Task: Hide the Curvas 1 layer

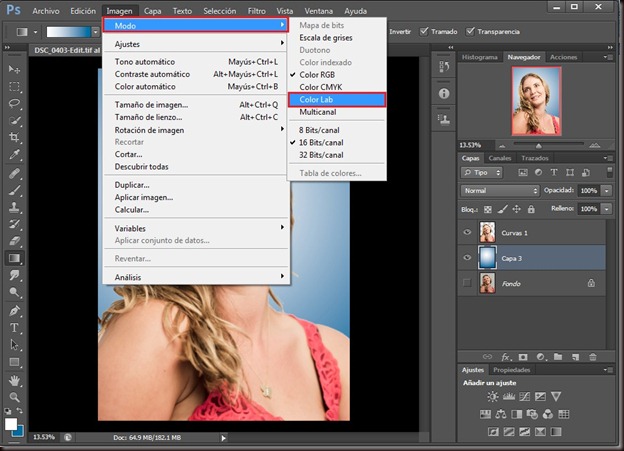Action: point(467,232)
